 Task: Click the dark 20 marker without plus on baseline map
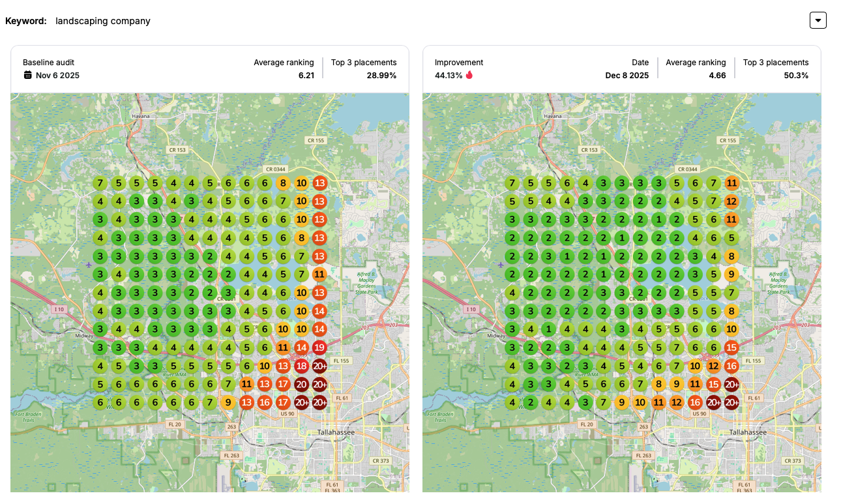[301, 385]
